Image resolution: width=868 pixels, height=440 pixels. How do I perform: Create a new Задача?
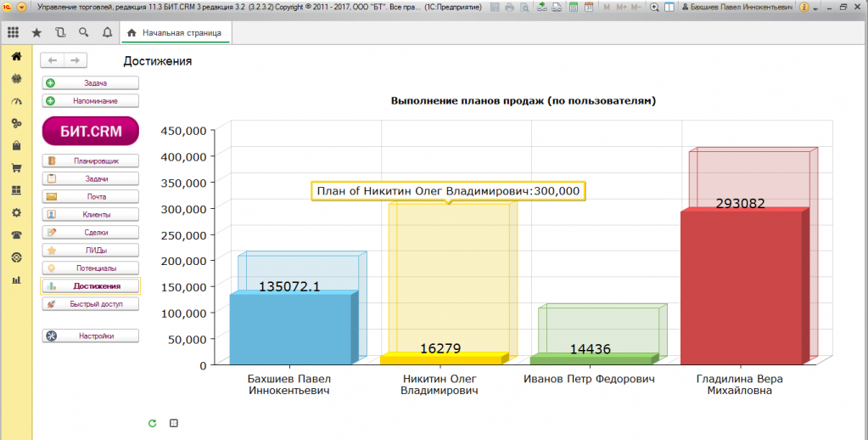(x=90, y=83)
